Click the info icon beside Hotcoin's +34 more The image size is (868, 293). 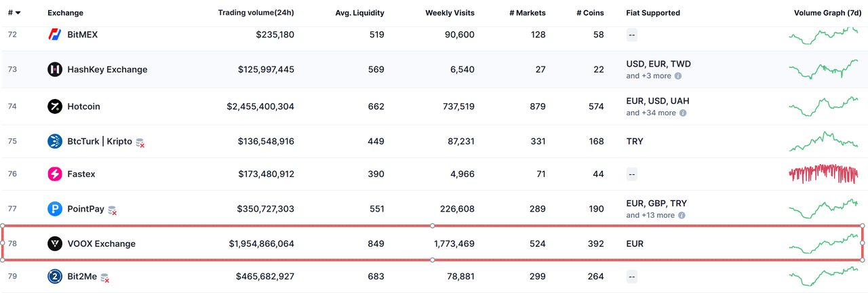coord(683,113)
